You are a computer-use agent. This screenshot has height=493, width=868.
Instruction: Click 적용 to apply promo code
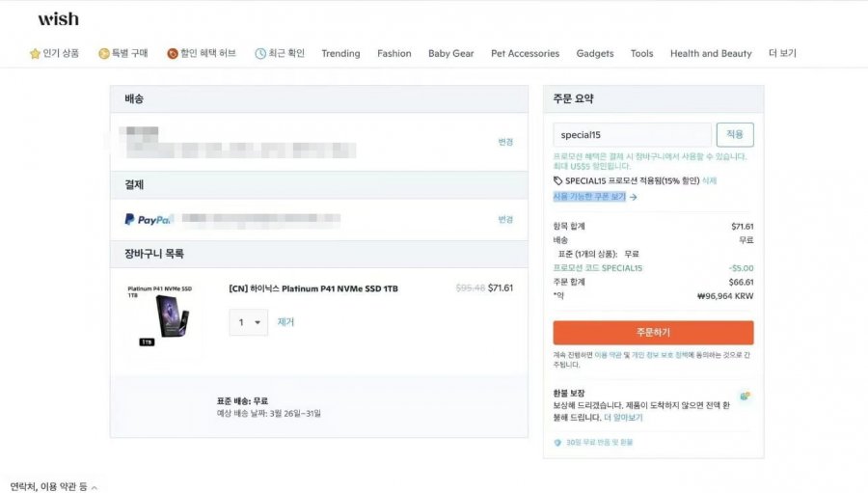coord(735,135)
